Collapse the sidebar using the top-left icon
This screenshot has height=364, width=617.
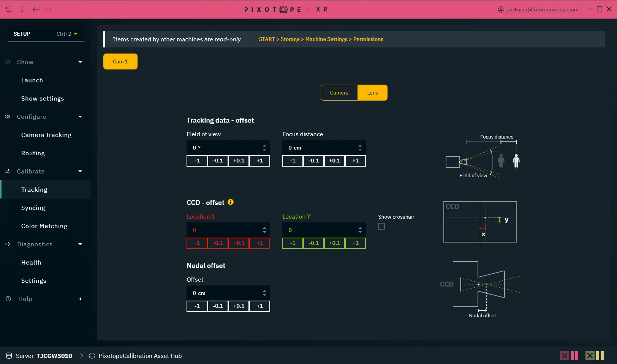click(x=8, y=9)
